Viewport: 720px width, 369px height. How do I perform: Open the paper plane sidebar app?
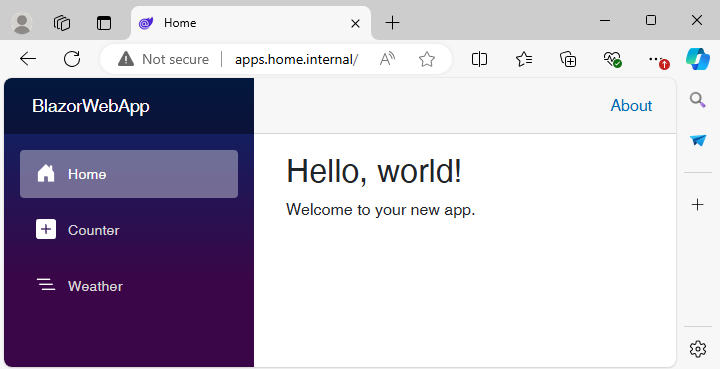click(x=698, y=140)
